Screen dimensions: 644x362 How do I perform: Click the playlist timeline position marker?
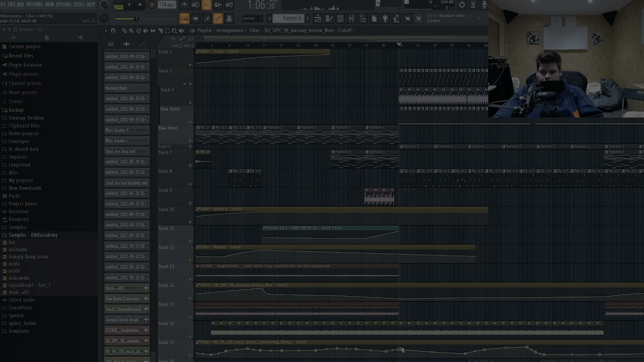pos(399,44)
